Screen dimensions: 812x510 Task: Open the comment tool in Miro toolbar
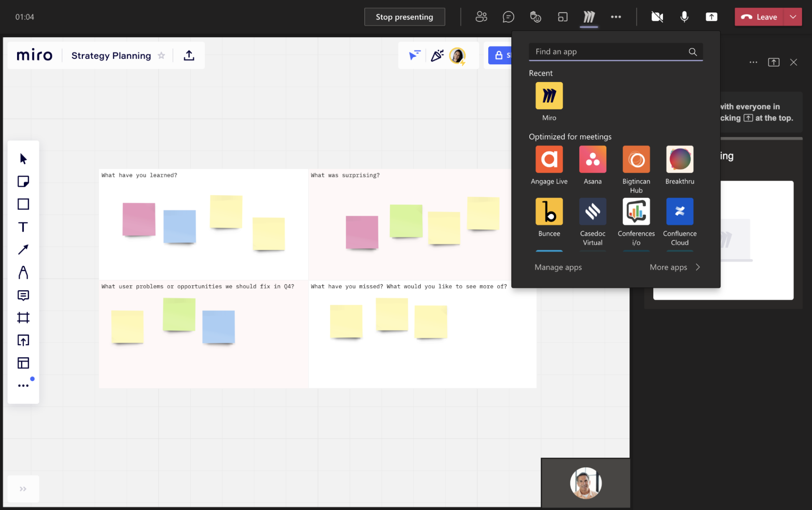click(23, 295)
